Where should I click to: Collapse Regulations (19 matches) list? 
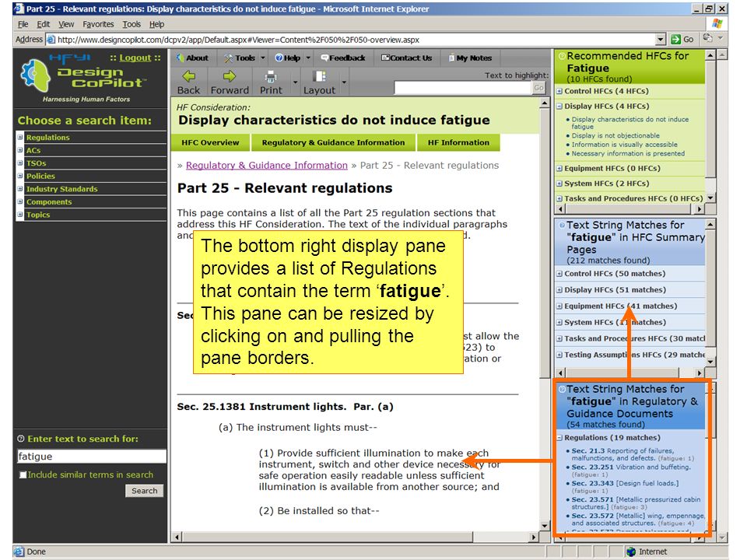click(559, 438)
